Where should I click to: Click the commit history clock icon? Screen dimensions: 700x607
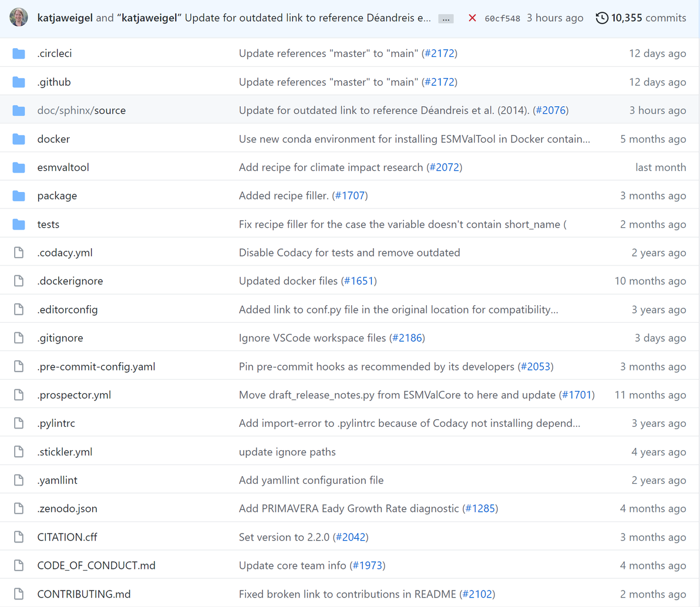click(602, 18)
